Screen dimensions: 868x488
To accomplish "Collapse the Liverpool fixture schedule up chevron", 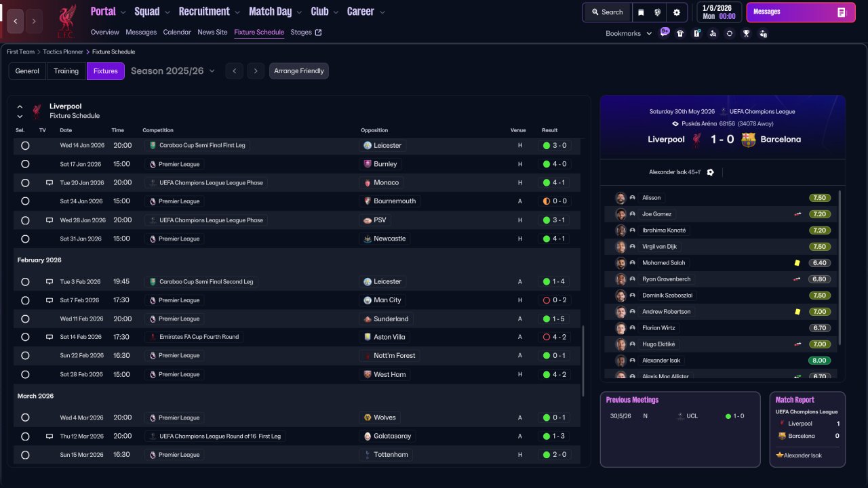I will 20,106.
